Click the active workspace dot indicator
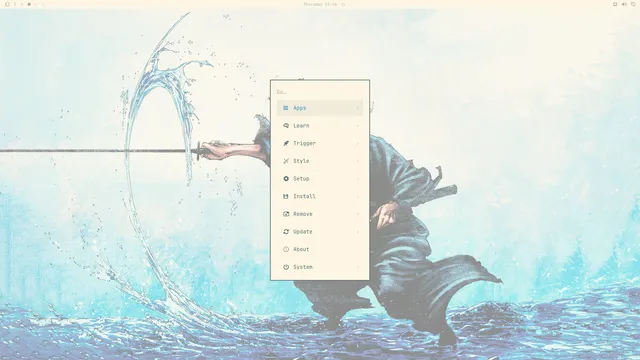This screenshot has width=640, height=360. [x=29, y=4]
